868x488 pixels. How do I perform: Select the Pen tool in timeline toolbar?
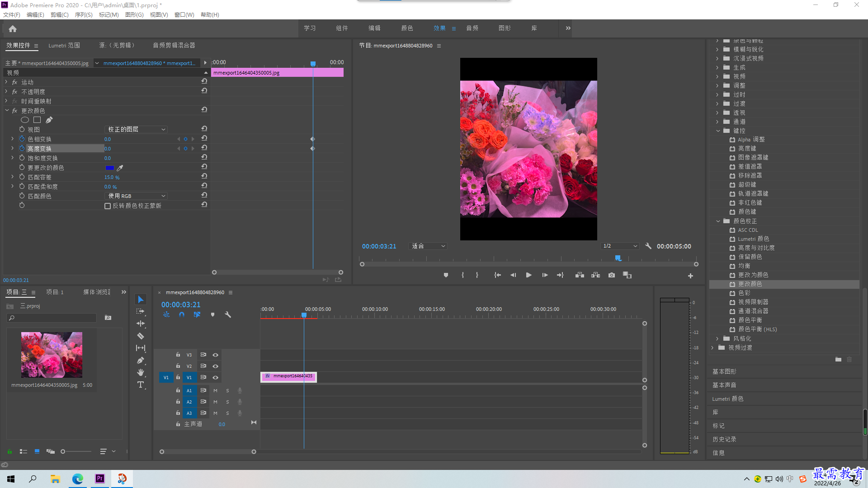pos(141,360)
